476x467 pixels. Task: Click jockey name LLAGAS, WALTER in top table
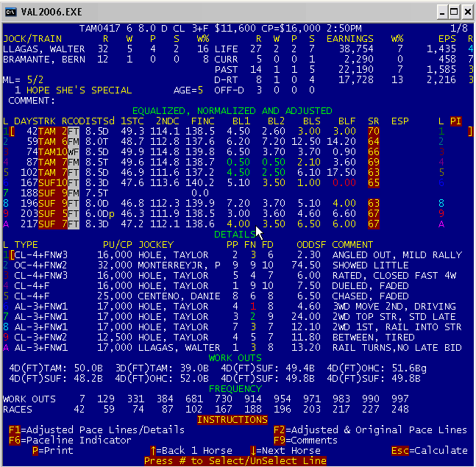pyautogui.click(x=44, y=49)
